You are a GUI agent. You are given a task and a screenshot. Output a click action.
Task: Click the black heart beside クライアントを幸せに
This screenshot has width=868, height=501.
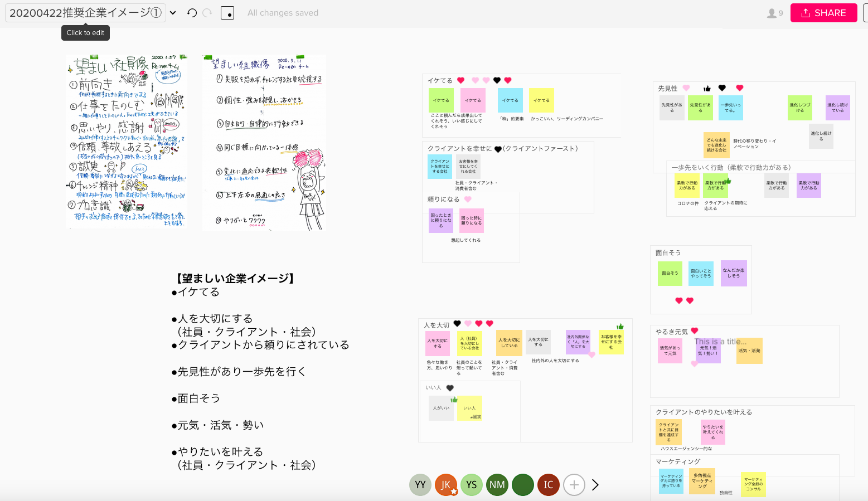click(x=498, y=149)
